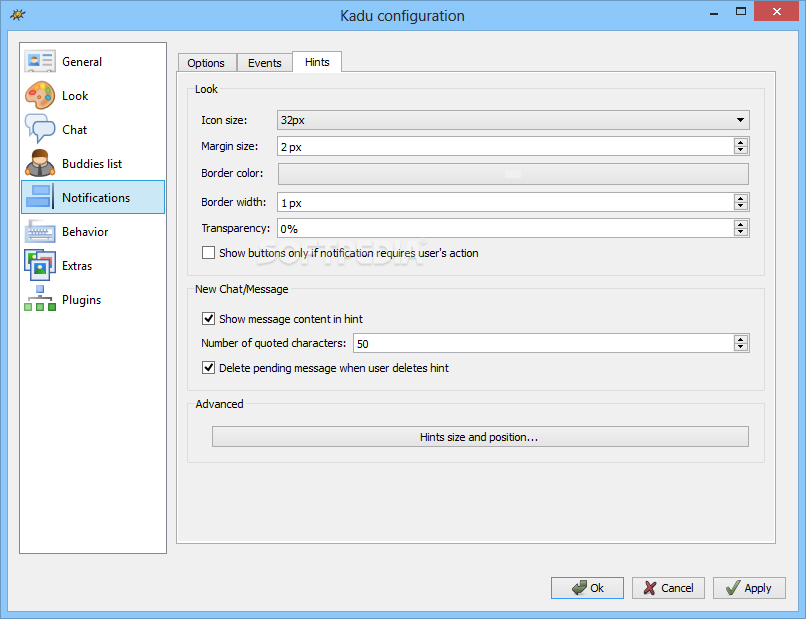This screenshot has height=619, width=806.
Task: Click the Margin size input field
Action: point(505,147)
